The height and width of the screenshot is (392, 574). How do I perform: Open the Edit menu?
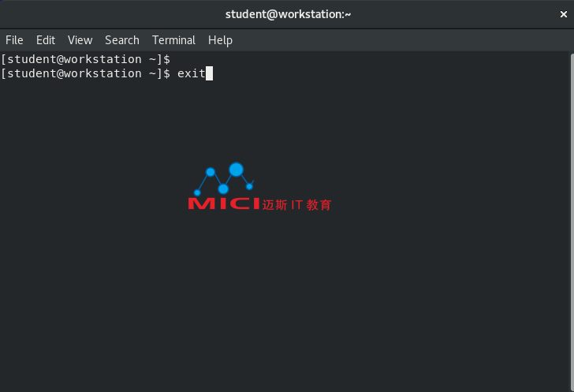(x=46, y=40)
